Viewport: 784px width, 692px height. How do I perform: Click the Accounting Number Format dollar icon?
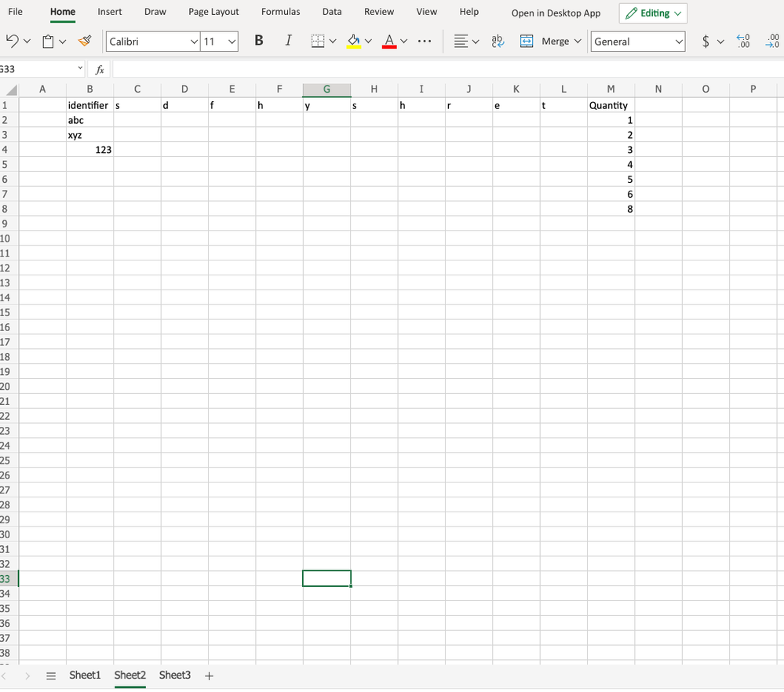706,41
